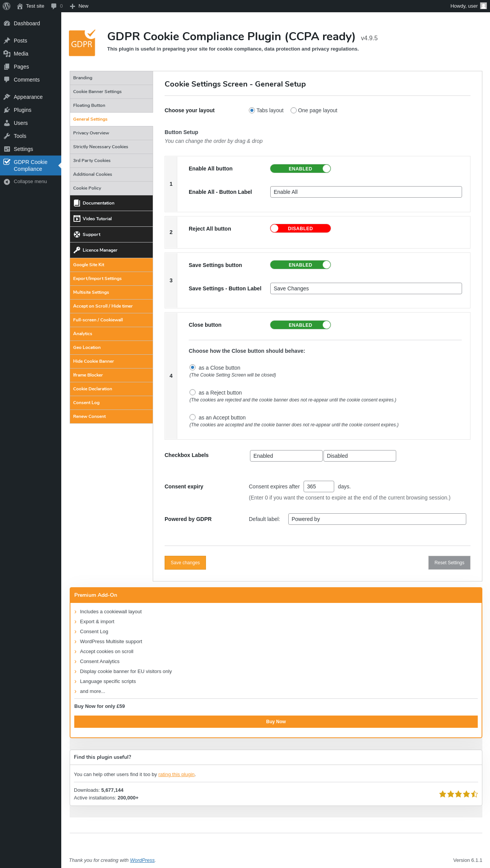
Task: Open the Cookie Banner Settings tab
Action: [x=111, y=92]
